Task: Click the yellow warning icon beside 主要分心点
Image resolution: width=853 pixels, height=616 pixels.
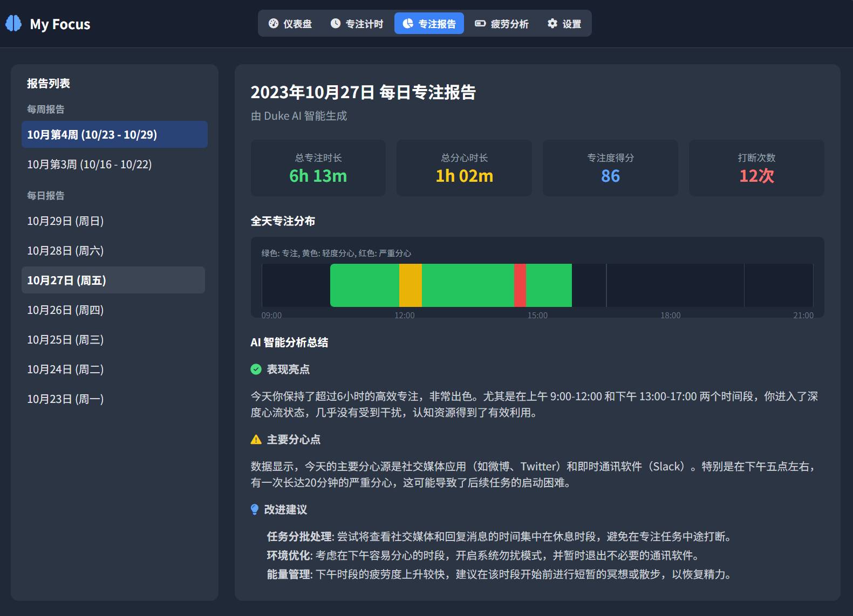Action: point(256,439)
